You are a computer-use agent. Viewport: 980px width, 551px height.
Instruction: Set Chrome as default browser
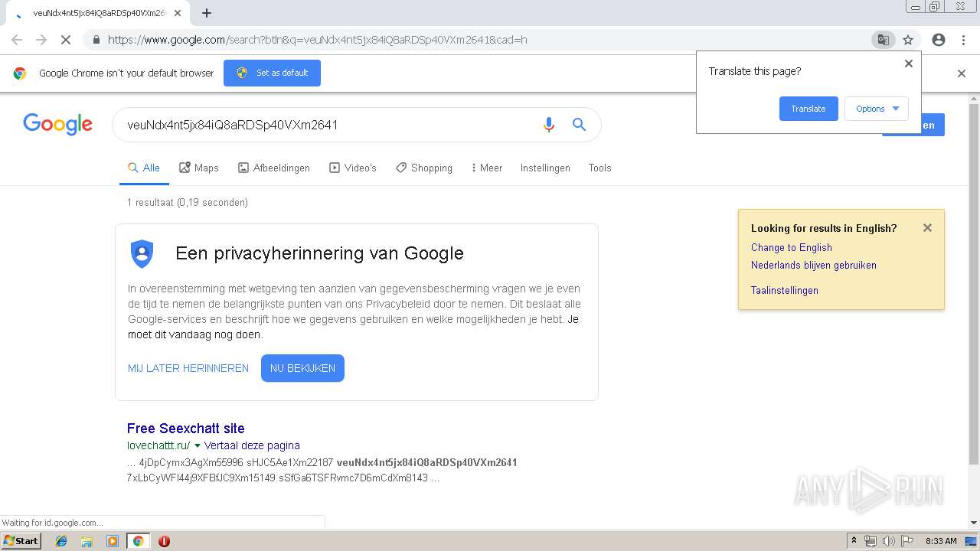point(272,73)
